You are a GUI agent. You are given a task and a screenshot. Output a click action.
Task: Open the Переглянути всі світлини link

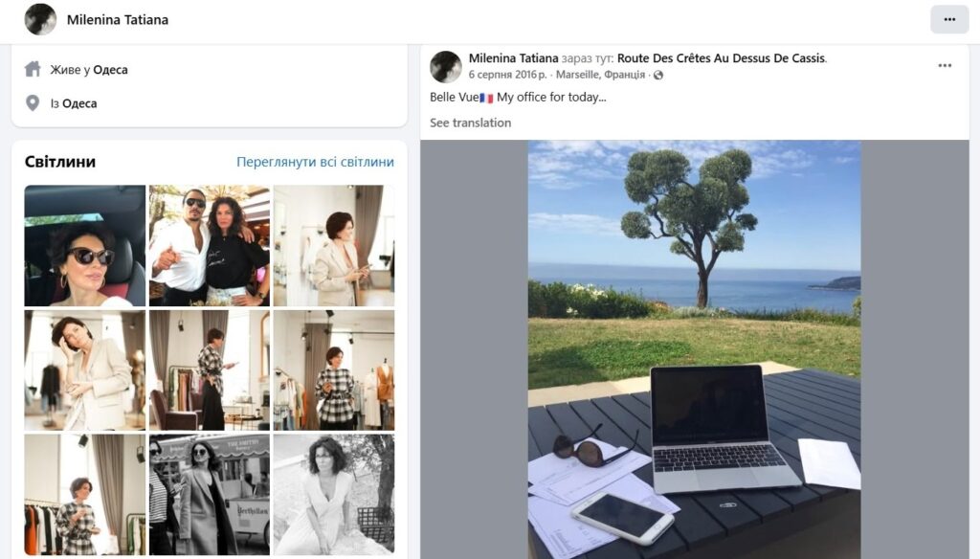point(315,162)
